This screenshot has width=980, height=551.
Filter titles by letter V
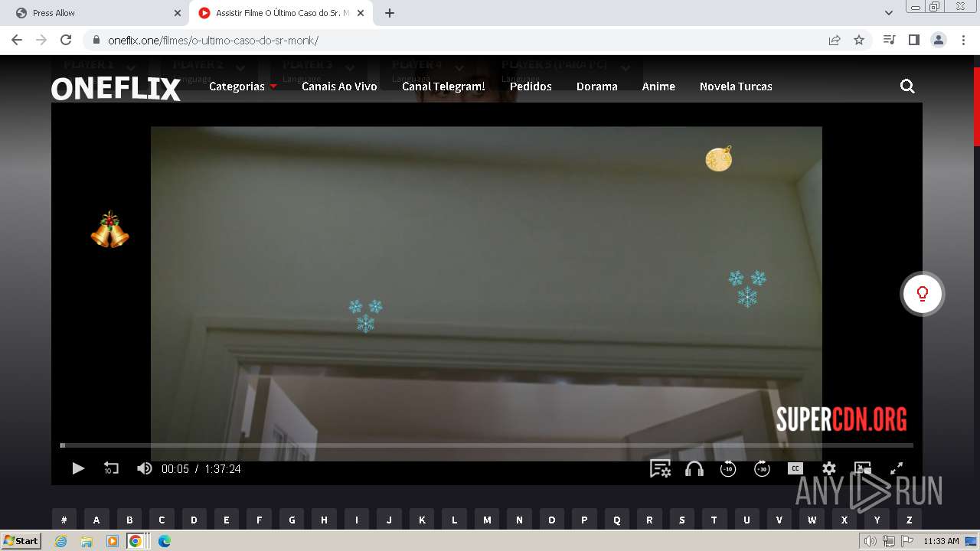coord(779,520)
